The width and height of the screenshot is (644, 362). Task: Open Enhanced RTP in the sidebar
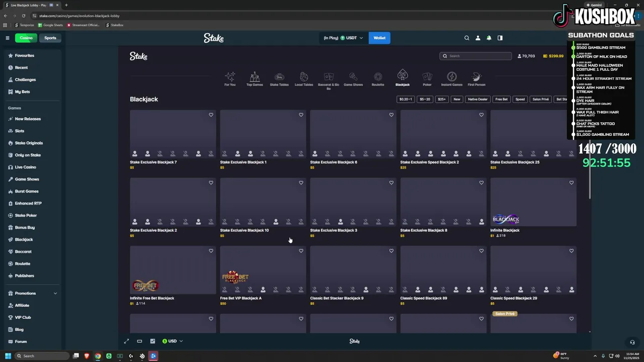pyautogui.click(x=28, y=203)
